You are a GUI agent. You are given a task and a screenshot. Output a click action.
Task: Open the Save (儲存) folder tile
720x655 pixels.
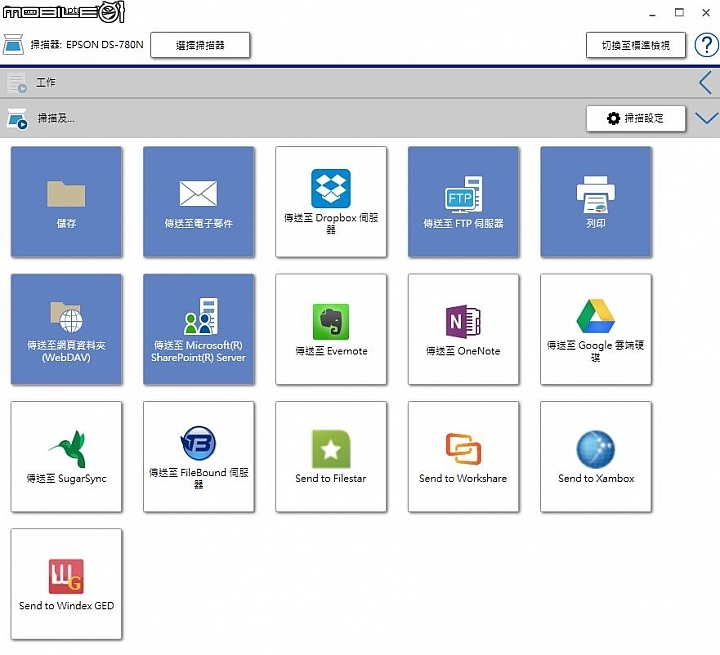(67, 202)
